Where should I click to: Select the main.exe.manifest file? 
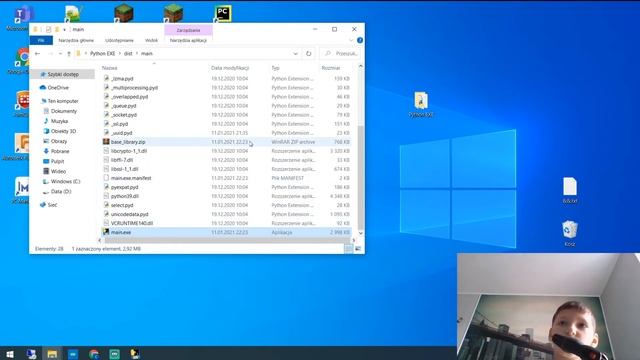click(x=226, y=178)
